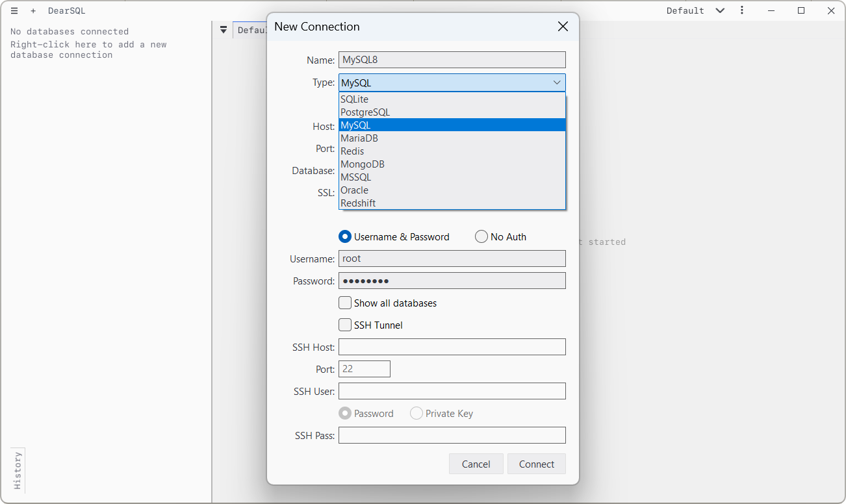Open the three-dot options menu

pos(742,10)
